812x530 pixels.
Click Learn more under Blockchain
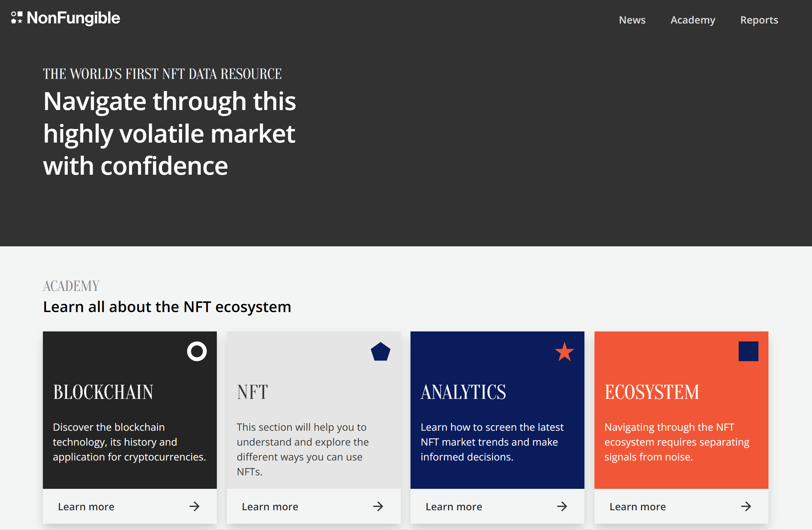(x=86, y=507)
